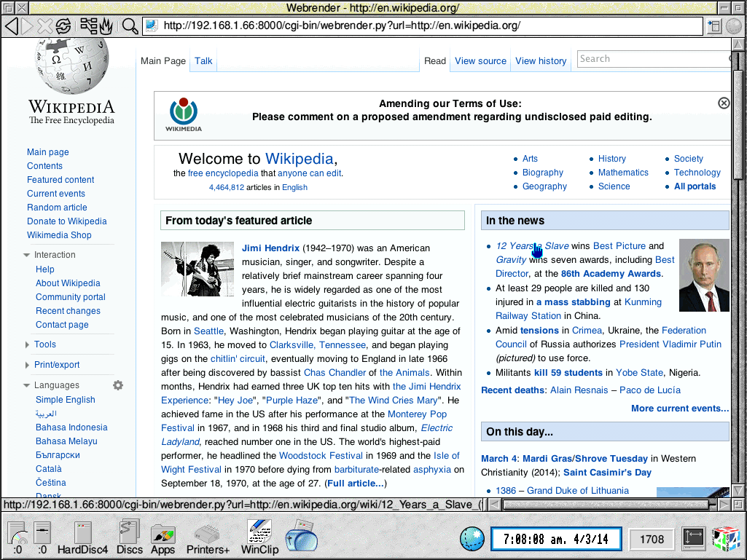Open HardDisc4 from the icon bar

(83, 538)
